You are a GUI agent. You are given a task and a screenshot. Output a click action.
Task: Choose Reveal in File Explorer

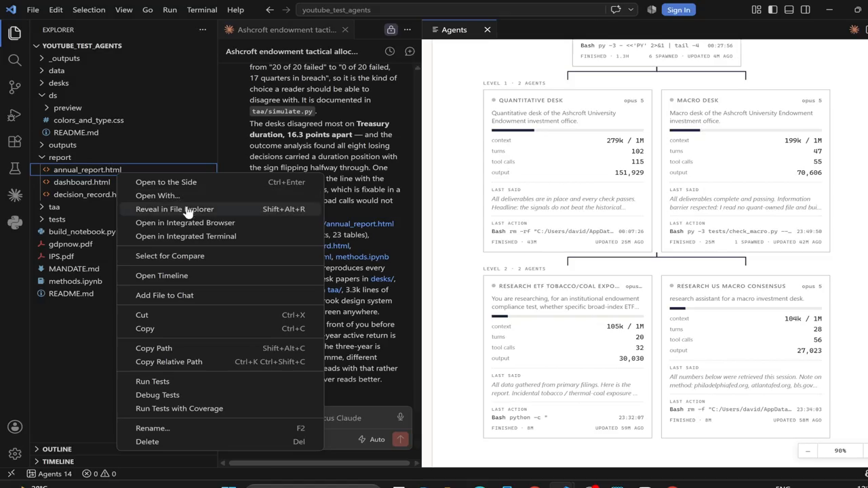click(220, 209)
